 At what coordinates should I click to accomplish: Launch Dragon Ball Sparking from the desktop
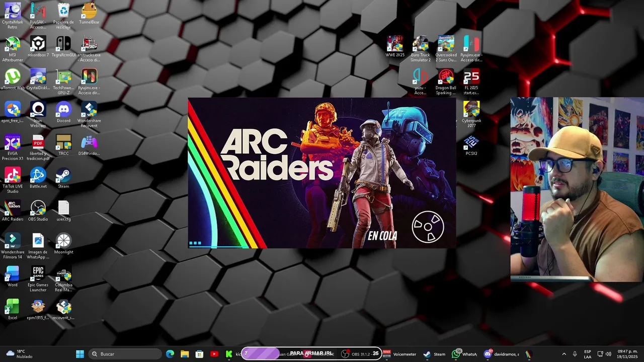tap(446, 81)
